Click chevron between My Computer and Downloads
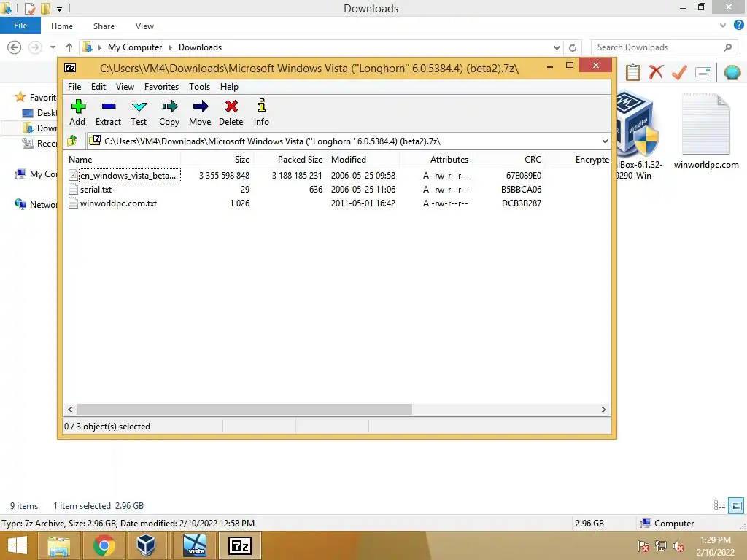 coord(171,47)
